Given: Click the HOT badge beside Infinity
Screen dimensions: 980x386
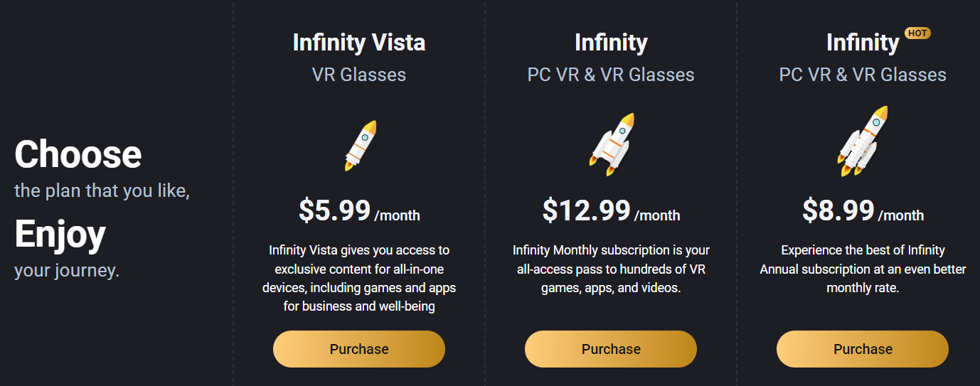Looking at the screenshot, I should (x=917, y=33).
